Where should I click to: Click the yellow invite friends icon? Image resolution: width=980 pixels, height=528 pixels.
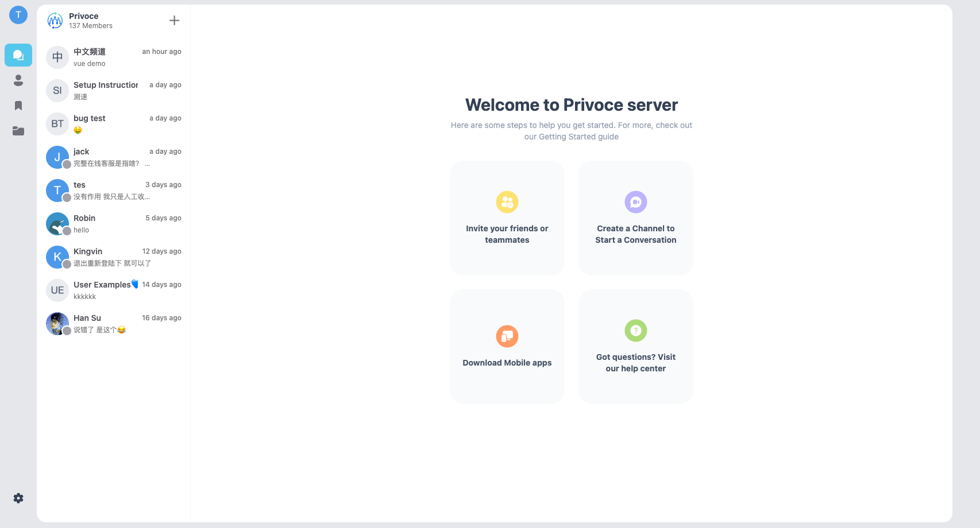[x=507, y=202]
